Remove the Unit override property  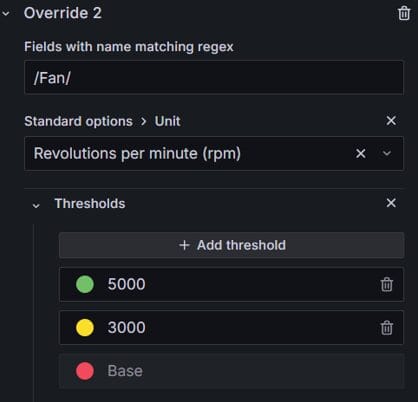click(x=391, y=121)
